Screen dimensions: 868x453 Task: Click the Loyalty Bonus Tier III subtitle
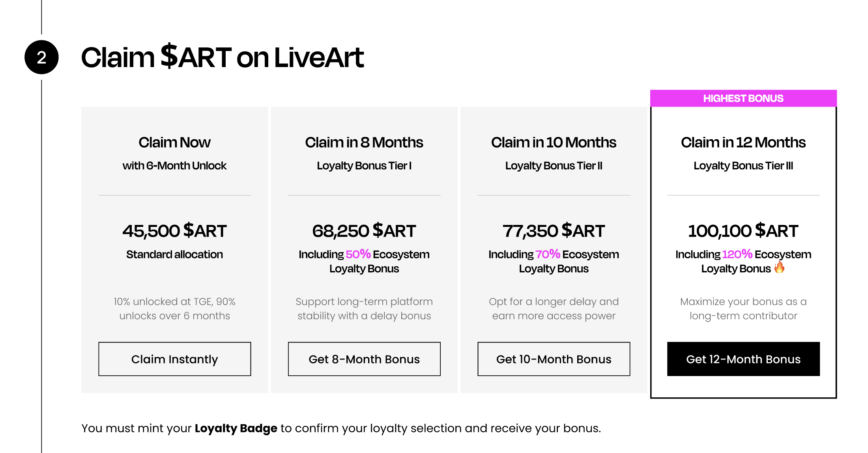743,166
